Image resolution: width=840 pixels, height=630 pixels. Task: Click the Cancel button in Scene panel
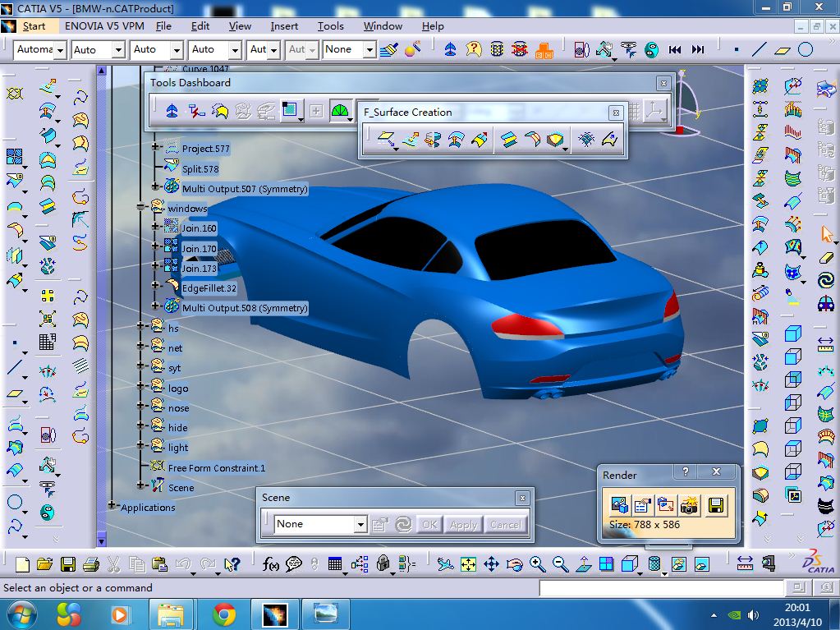pyautogui.click(x=505, y=525)
